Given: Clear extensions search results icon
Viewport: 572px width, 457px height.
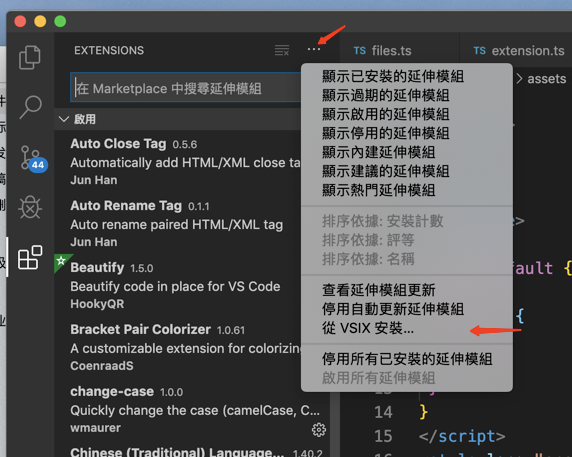Looking at the screenshot, I should coord(282,50).
